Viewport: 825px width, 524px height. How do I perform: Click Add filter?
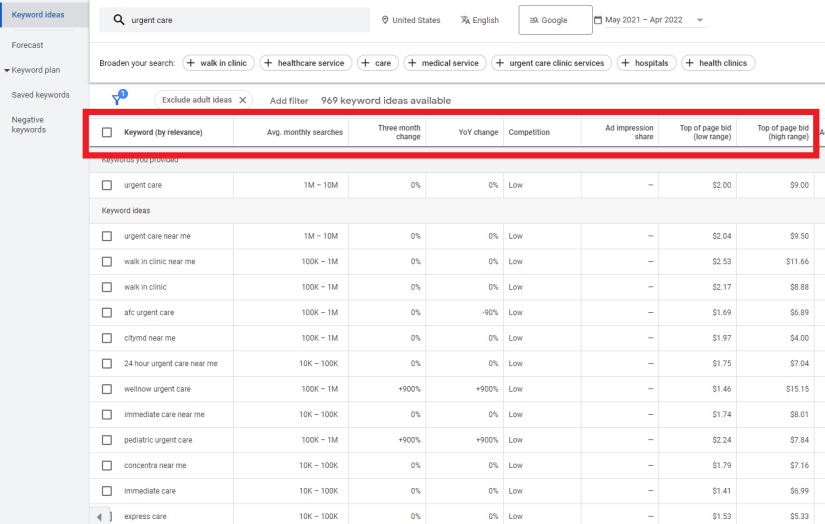pos(289,100)
